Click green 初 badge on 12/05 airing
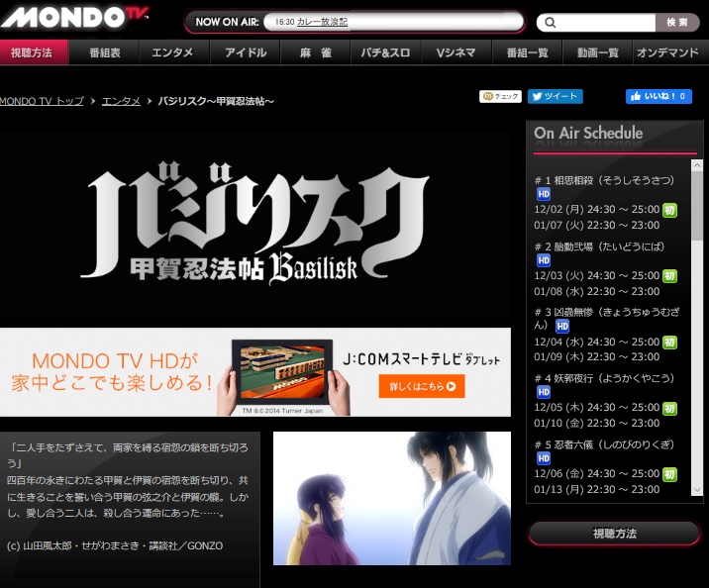 (669, 409)
